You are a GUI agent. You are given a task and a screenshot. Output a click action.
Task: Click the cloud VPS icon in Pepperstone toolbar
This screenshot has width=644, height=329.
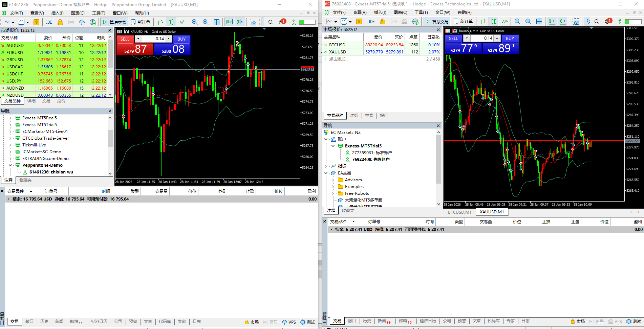(x=82, y=22)
